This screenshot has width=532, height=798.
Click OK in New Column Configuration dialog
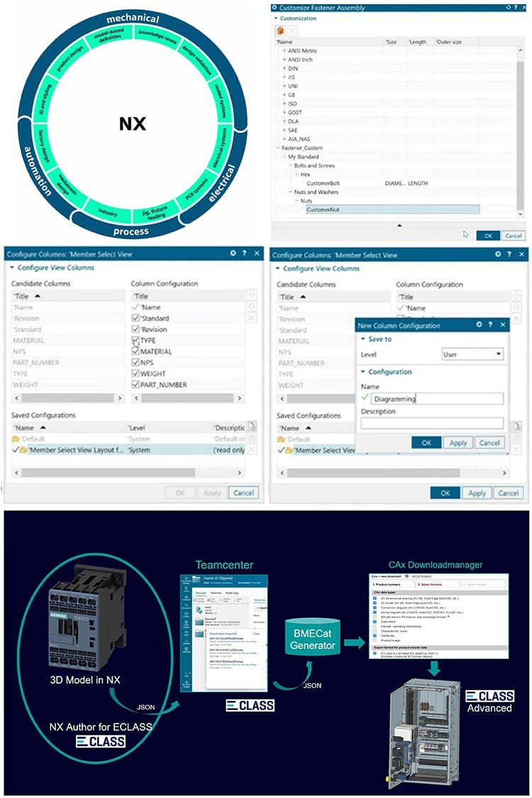tap(426, 443)
